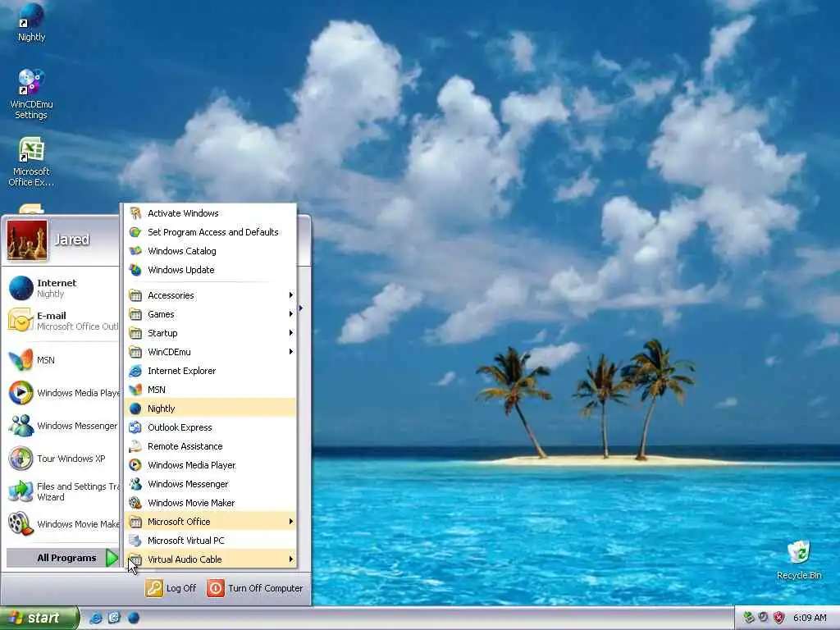Expand the WinCDEmu submenu
Viewport: 840px width, 630px height.
pos(210,352)
